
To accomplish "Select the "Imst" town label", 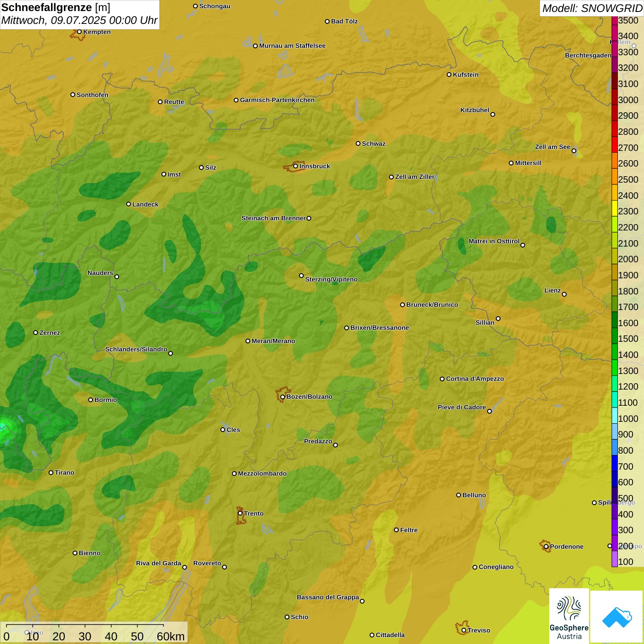I will tap(174, 174).
